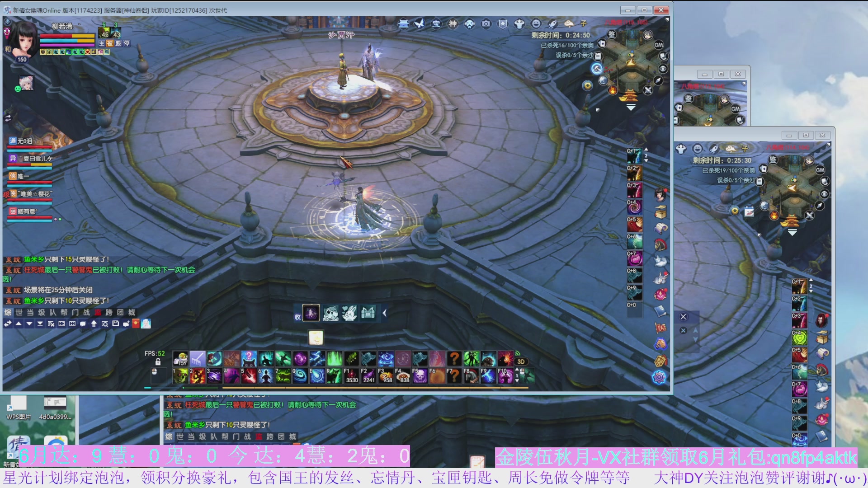Toggle the swap arrows icon in chat toolbar

click(x=8, y=324)
